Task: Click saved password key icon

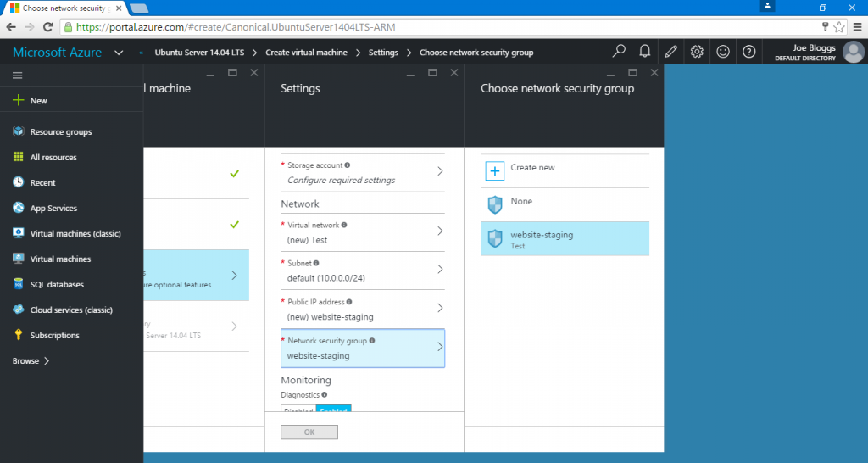Action: 825,26
